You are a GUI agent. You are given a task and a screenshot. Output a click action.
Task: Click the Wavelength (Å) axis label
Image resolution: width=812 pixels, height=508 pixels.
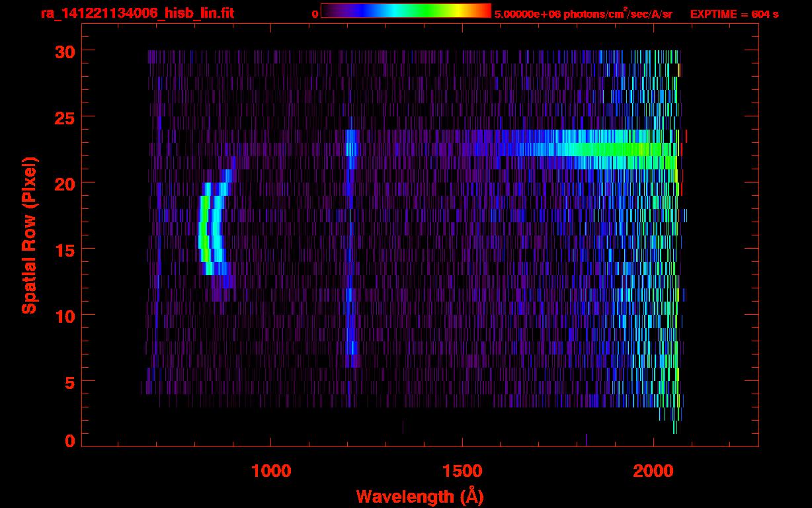(419, 496)
